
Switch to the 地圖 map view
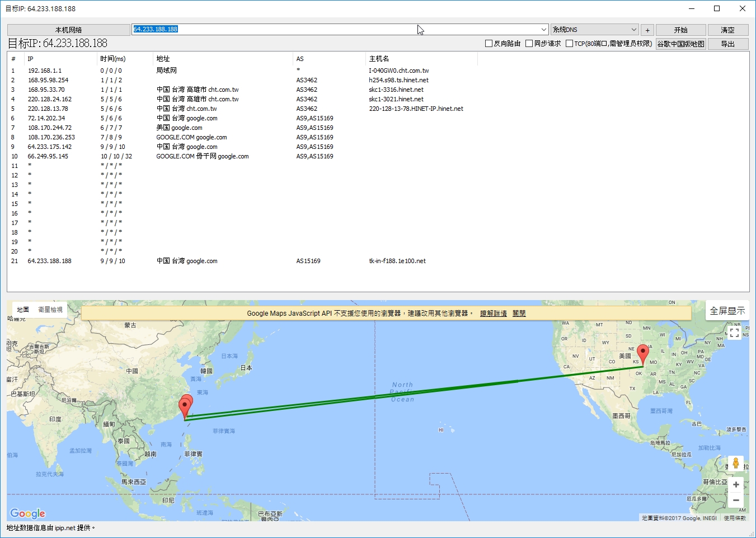[23, 310]
